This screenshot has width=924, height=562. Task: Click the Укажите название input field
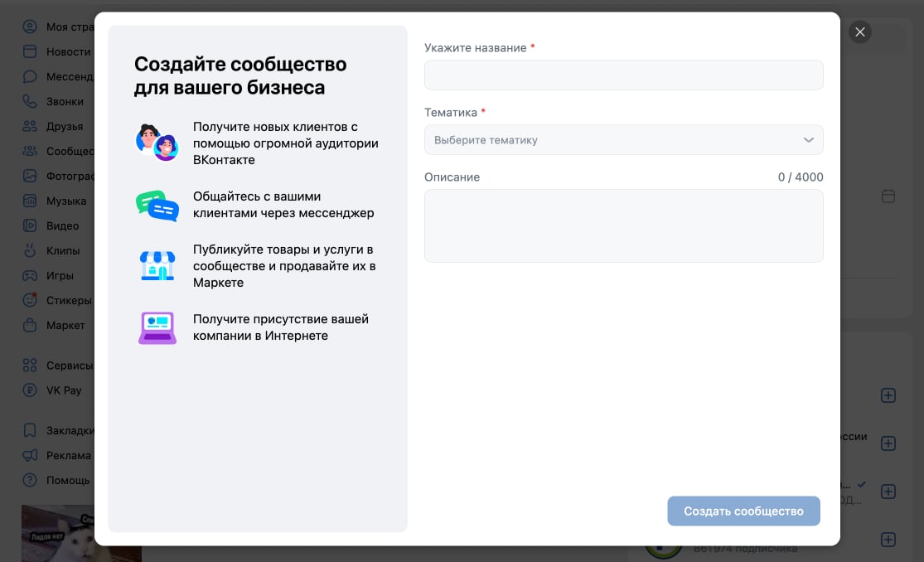(623, 75)
